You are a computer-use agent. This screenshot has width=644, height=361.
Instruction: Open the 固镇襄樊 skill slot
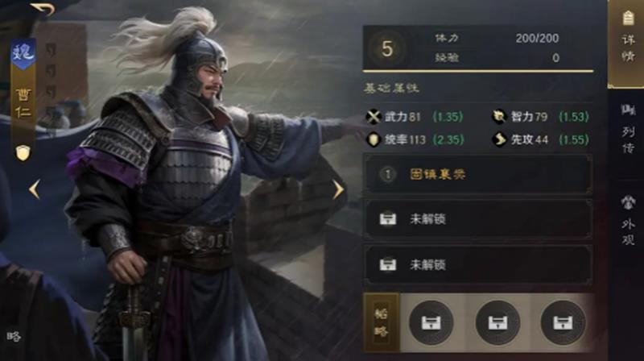[478, 174]
